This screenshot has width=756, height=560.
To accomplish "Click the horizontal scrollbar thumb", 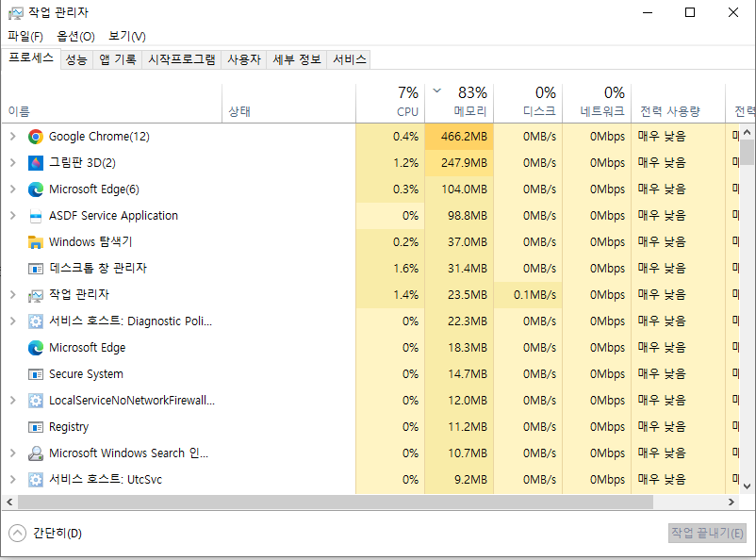I will (336, 502).
